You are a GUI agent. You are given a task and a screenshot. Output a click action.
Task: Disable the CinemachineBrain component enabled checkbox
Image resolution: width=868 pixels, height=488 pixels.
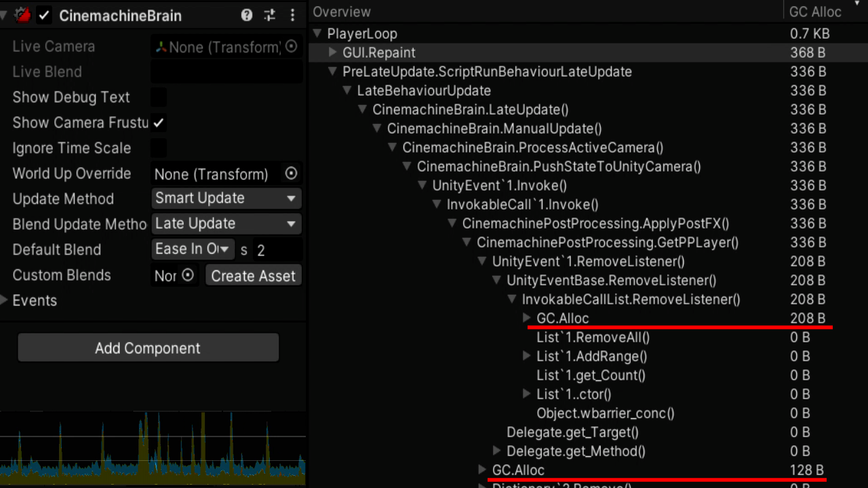[x=44, y=15]
